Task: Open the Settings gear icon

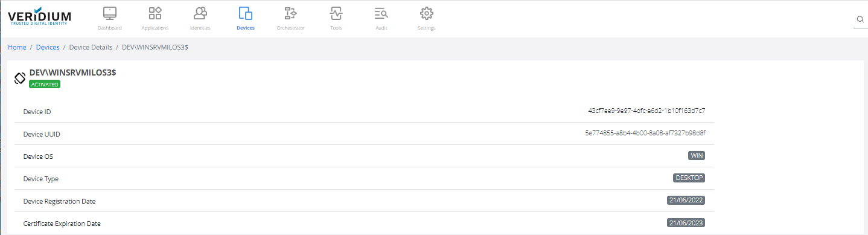Action: pyautogui.click(x=427, y=13)
